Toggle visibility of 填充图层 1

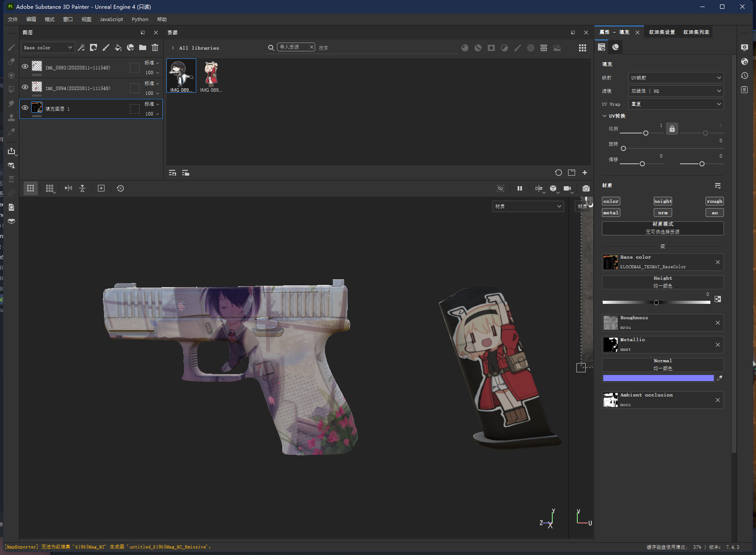pos(25,108)
